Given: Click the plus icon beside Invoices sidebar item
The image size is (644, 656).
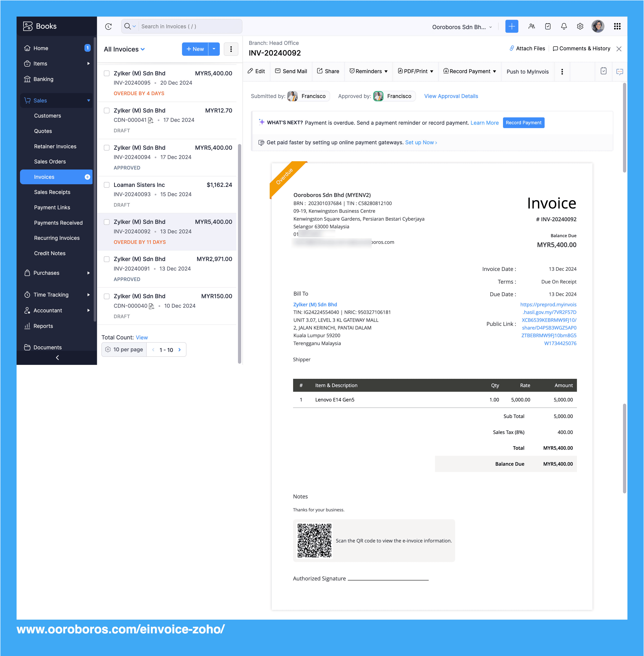Looking at the screenshot, I should (x=87, y=177).
